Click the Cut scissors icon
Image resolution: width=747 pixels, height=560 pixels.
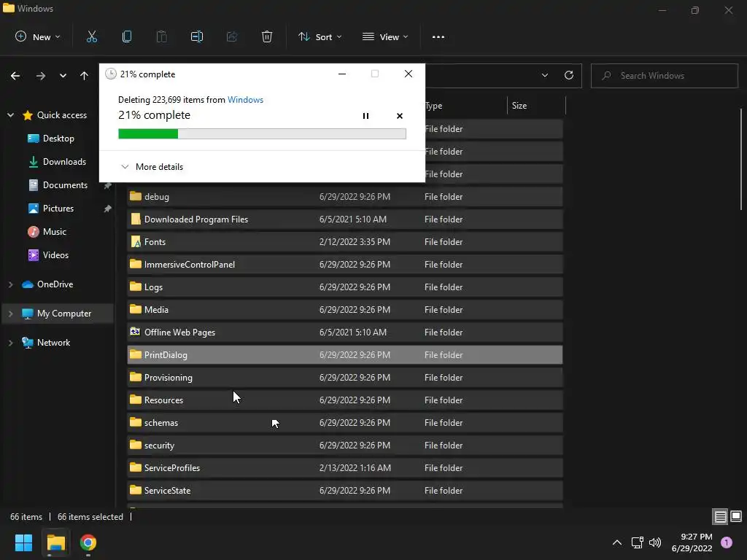(x=91, y=36)
